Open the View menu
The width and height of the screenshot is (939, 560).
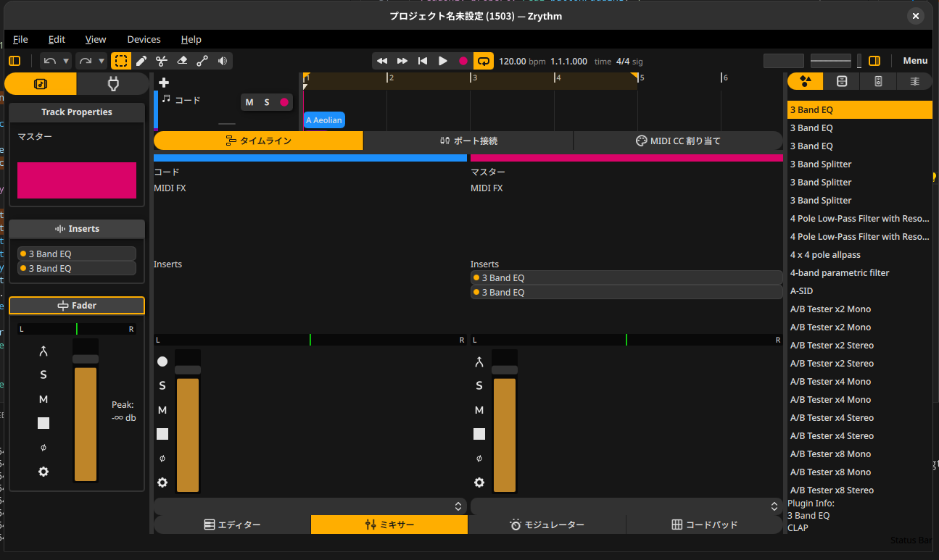tap(96, 39)
